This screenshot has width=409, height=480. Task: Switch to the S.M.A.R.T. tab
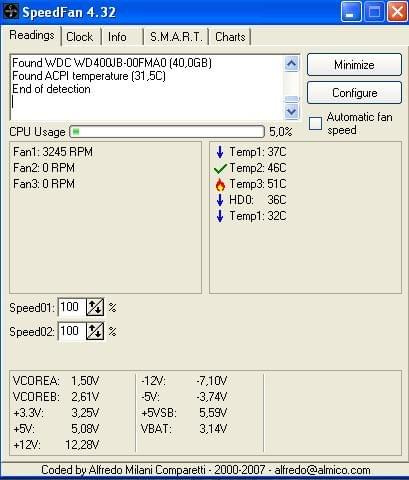(176, 37)
